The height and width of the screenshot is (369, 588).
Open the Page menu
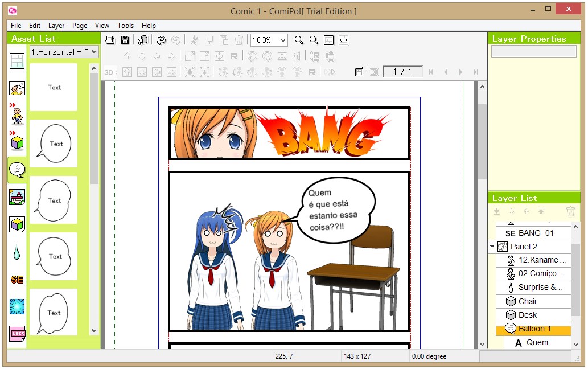(79, 26)
